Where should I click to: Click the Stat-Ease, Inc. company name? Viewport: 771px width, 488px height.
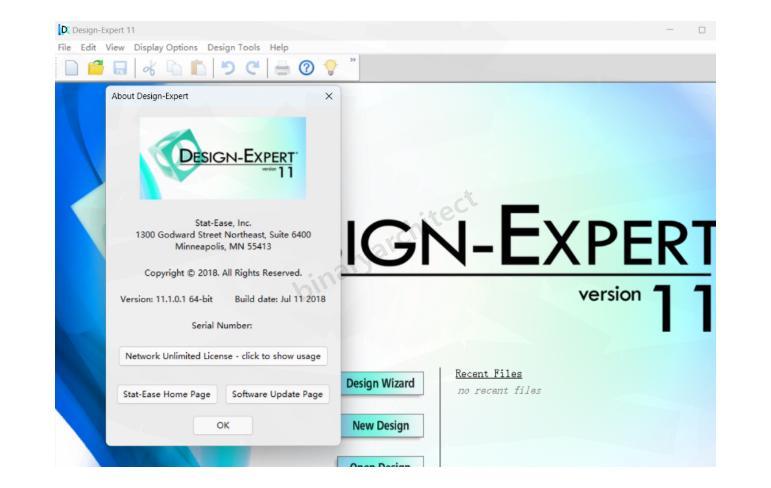pyautogui.click(x=223, y=223)
